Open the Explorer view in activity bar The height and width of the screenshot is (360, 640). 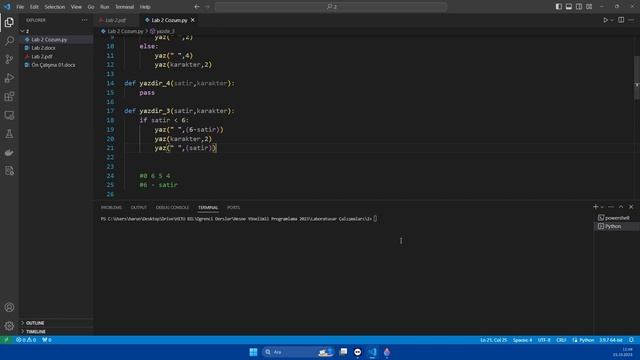9,22
